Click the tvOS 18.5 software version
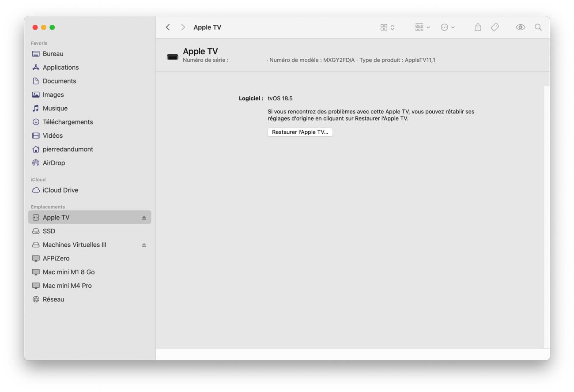574x392 pixels. click(280, 98)
